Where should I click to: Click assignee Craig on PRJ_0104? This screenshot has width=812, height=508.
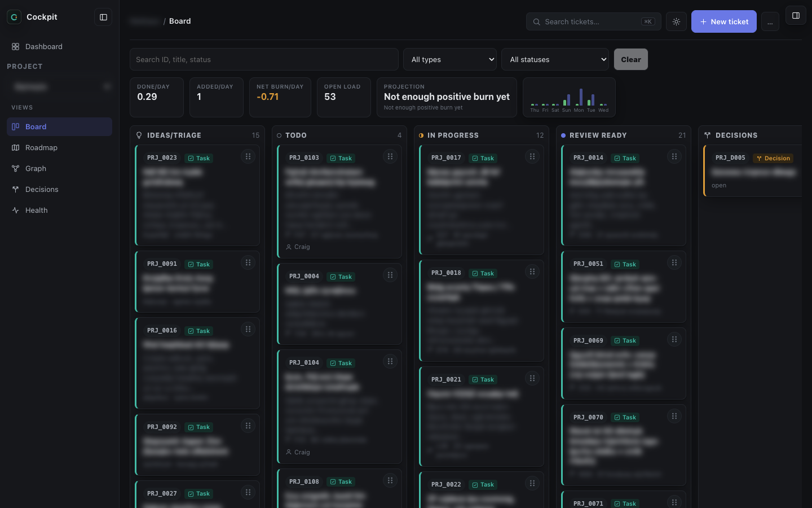[x=298, y=452]
